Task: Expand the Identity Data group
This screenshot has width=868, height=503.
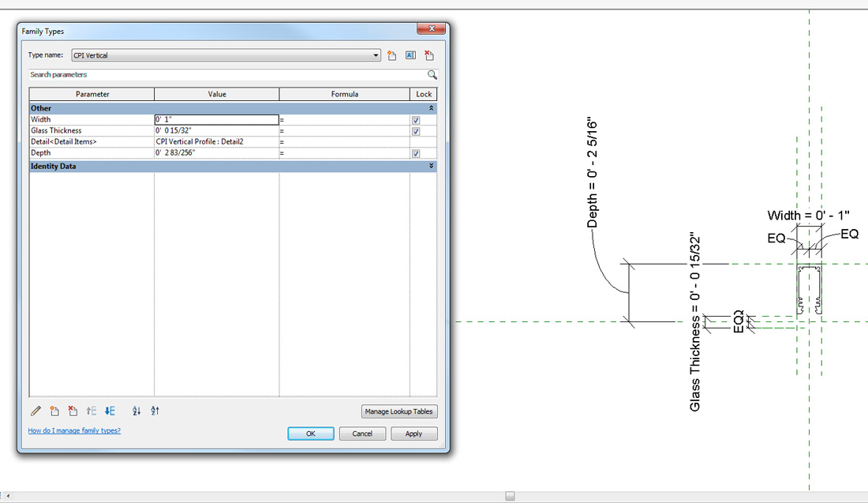Action: 431,166
